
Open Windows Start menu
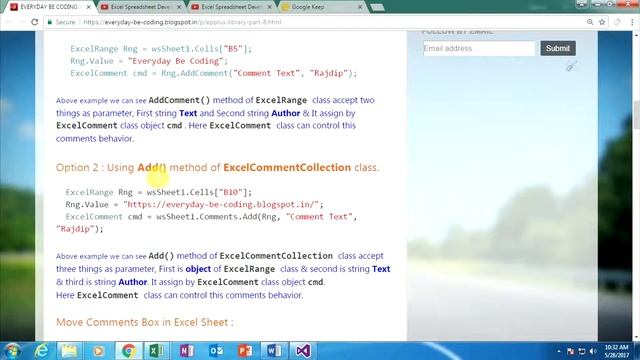click(x=12, y=351)
